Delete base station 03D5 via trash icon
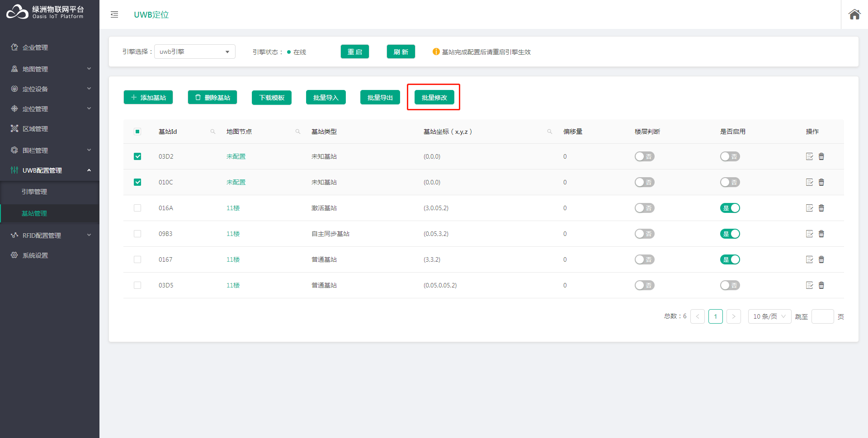This screenshot has height=438, width=868. click(x=821, y=285)
